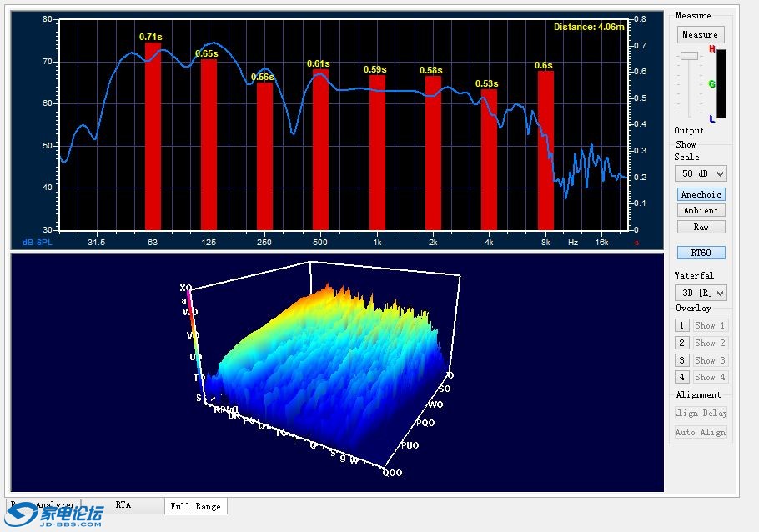Click overlay slot 4 button
This screenshot has height=532, width=759.
pos(682,377)
